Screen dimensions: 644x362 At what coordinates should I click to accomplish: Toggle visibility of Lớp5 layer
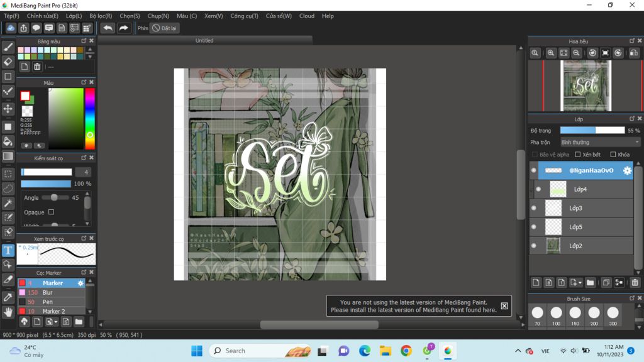(533, 227)
